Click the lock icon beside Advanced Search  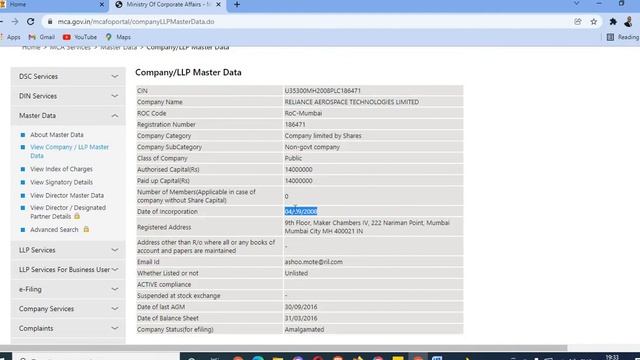(86, 229)
